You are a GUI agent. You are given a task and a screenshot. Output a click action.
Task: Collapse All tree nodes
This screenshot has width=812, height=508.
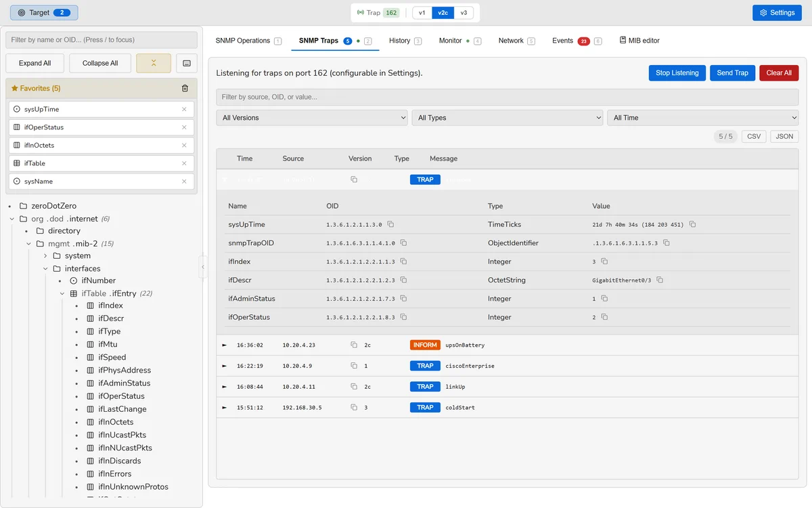(x=100, y=63)
